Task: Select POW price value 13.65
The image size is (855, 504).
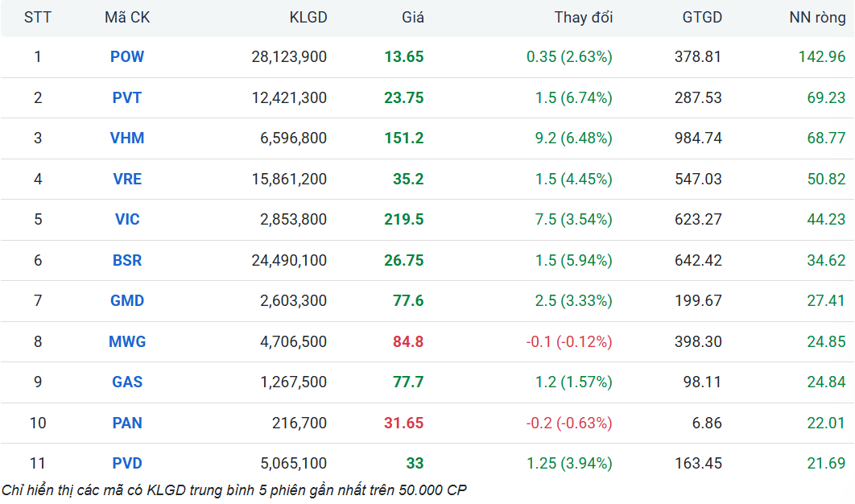Action: (x=404, y=56)
